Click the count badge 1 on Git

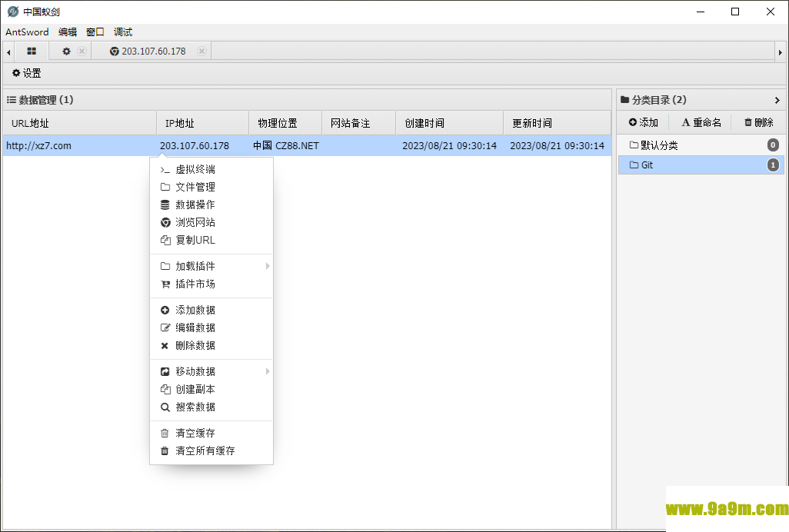773,165
